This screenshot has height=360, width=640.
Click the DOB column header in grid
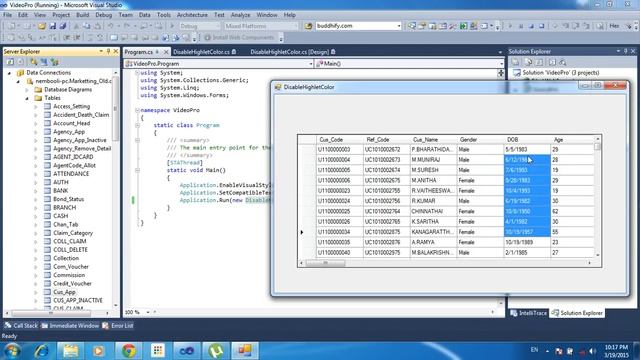pos(527,140)
